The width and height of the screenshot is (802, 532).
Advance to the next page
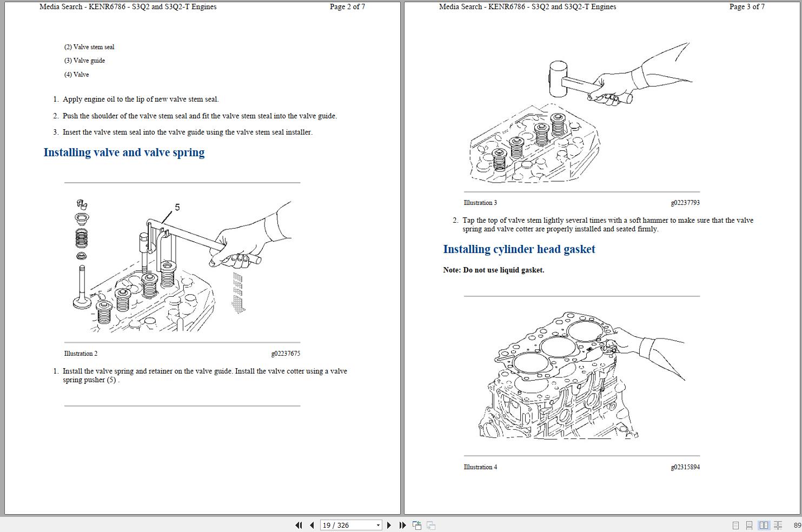389,525
